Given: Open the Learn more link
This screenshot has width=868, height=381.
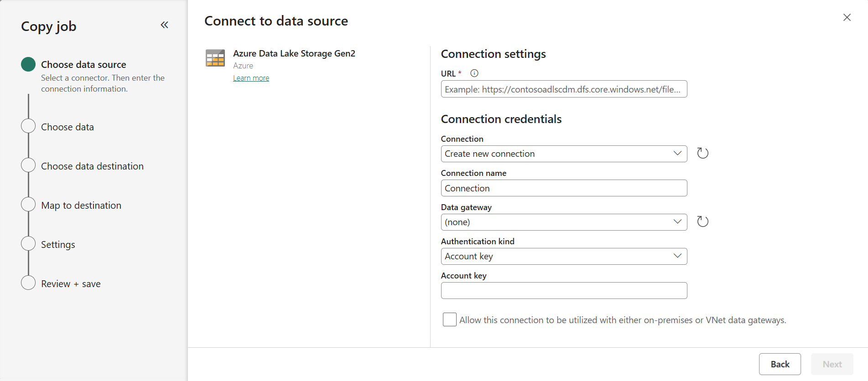Looking at the screenshot, I should 251,78.
